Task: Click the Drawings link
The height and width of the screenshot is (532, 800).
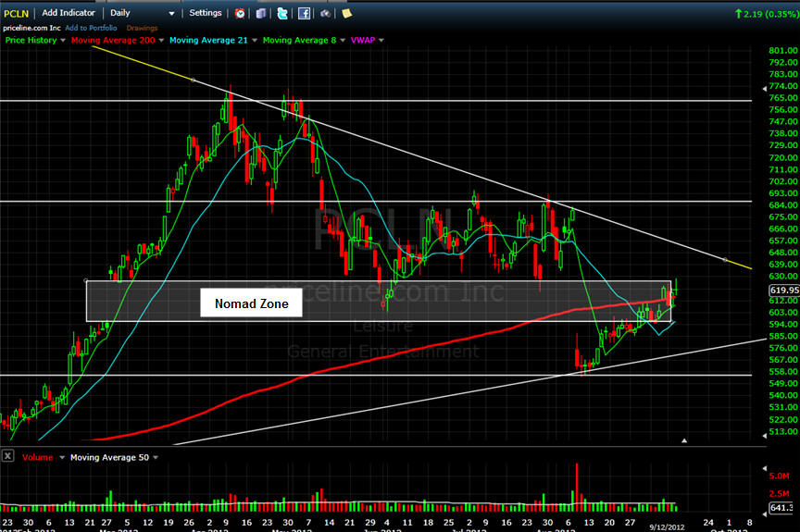Action: coord(142,28)
